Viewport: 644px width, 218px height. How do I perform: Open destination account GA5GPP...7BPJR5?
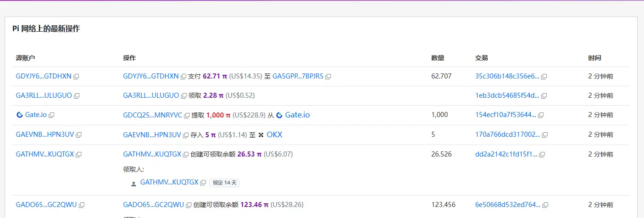298,76
